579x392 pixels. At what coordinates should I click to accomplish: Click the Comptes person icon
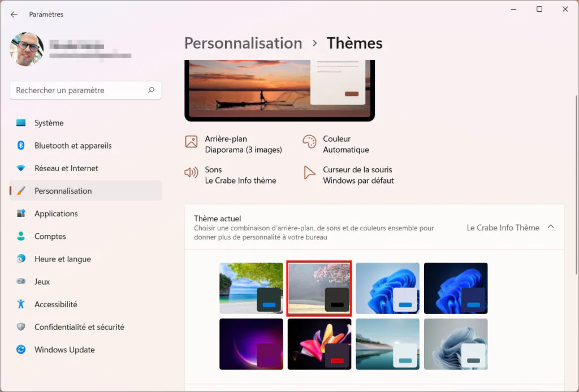click(21, 236)
